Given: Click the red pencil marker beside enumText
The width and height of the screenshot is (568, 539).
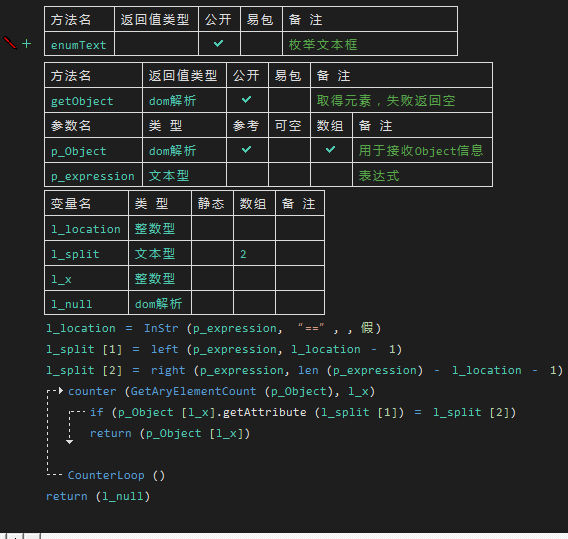Looking at the screenshot, I should (10, 43).
